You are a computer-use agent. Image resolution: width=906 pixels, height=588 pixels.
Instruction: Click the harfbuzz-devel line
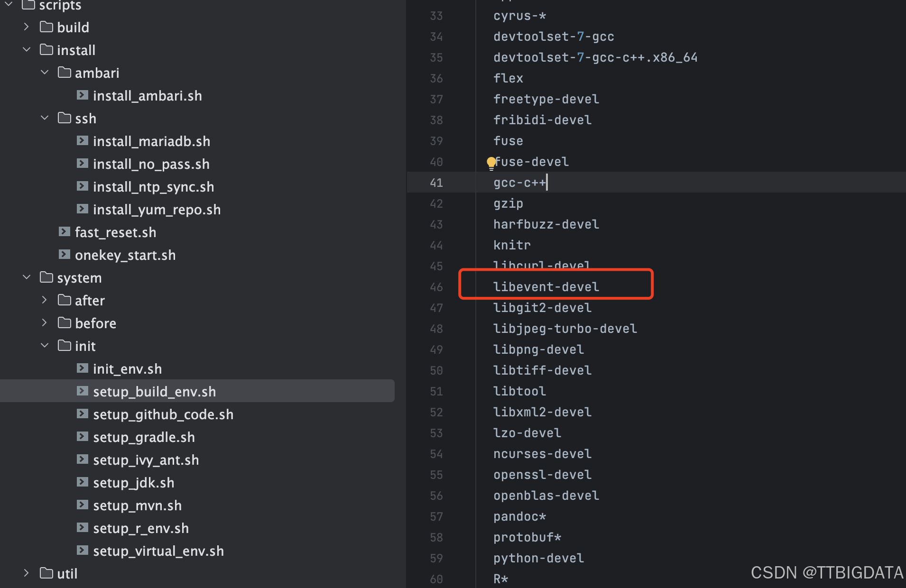click(546, 224)
